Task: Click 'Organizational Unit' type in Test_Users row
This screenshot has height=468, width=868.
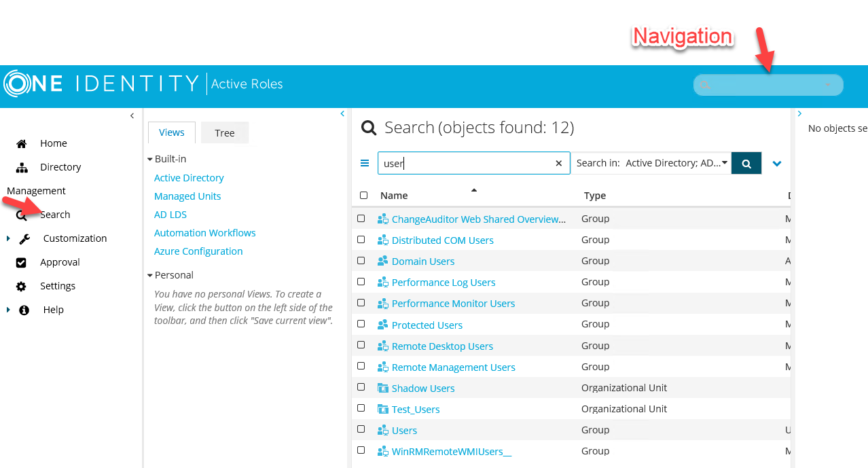Action: (624, 409)
